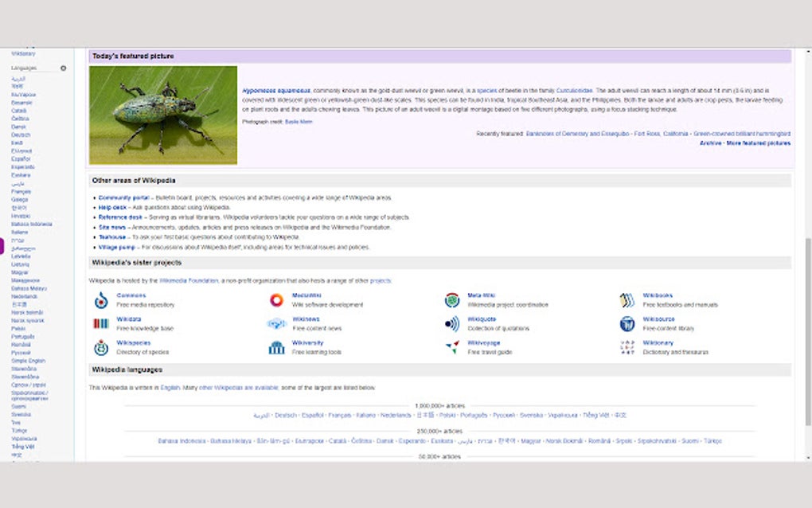This screenshot has width=812, height=508.
Task: Click the Wikiversity learning icon
Action: point(276,347)
